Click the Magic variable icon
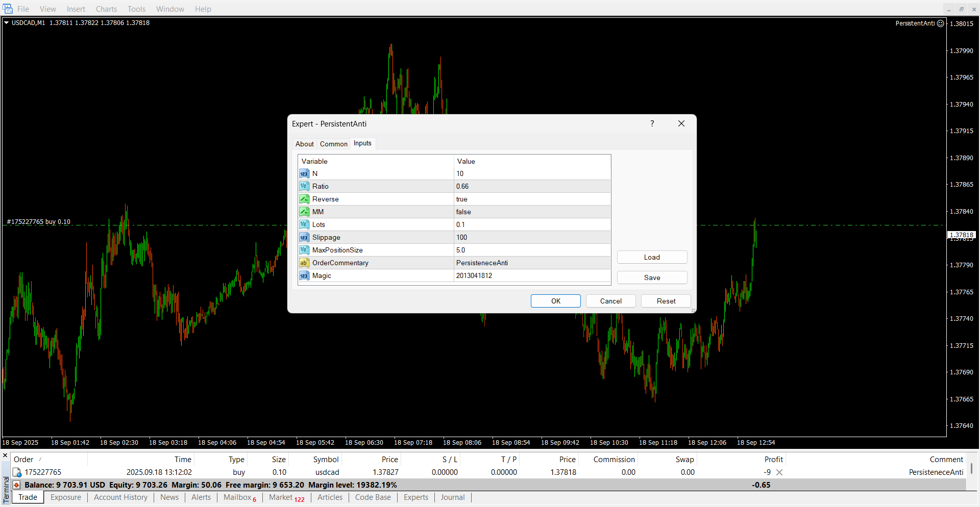The width and height of the screenshot is (980, 507). [x=304, y=276]
